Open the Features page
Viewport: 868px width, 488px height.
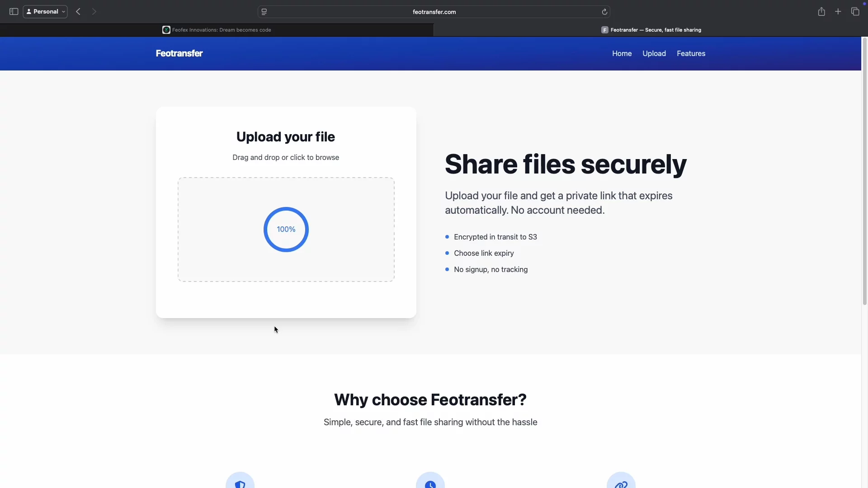[x=690, y=53]
